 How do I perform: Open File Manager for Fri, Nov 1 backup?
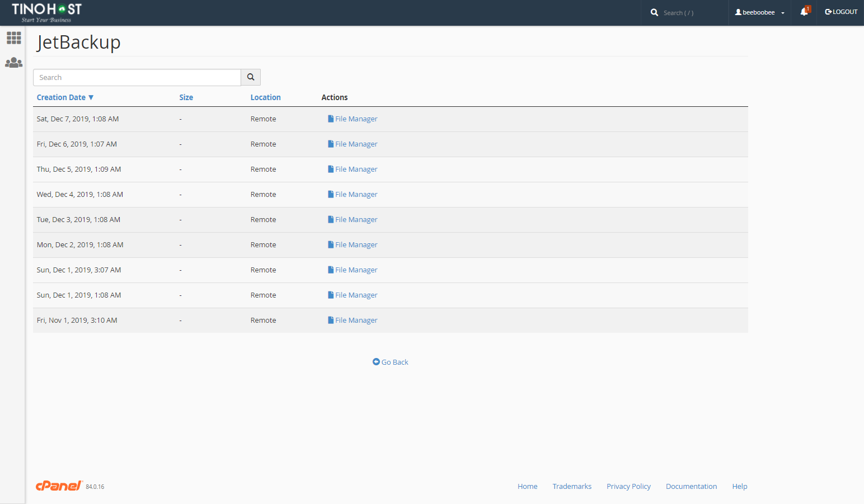(x=353, y=320)
